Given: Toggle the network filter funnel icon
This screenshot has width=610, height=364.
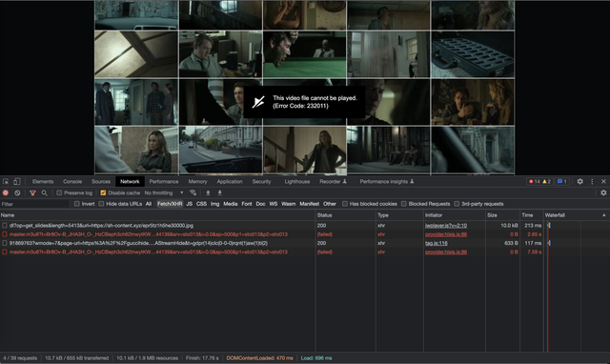Looking at the screenshot, I should coord(32,192).
